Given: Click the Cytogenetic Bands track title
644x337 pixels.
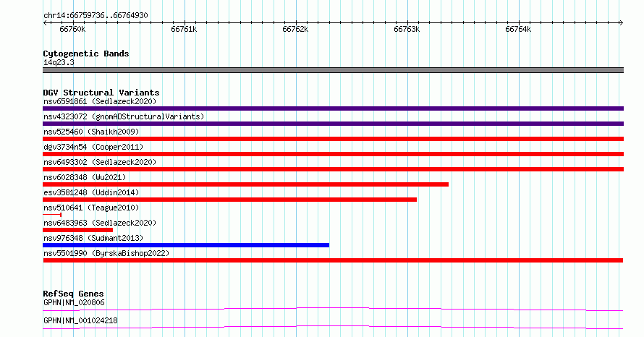Looking at the screenshot, I should click(x=86, y=54).
